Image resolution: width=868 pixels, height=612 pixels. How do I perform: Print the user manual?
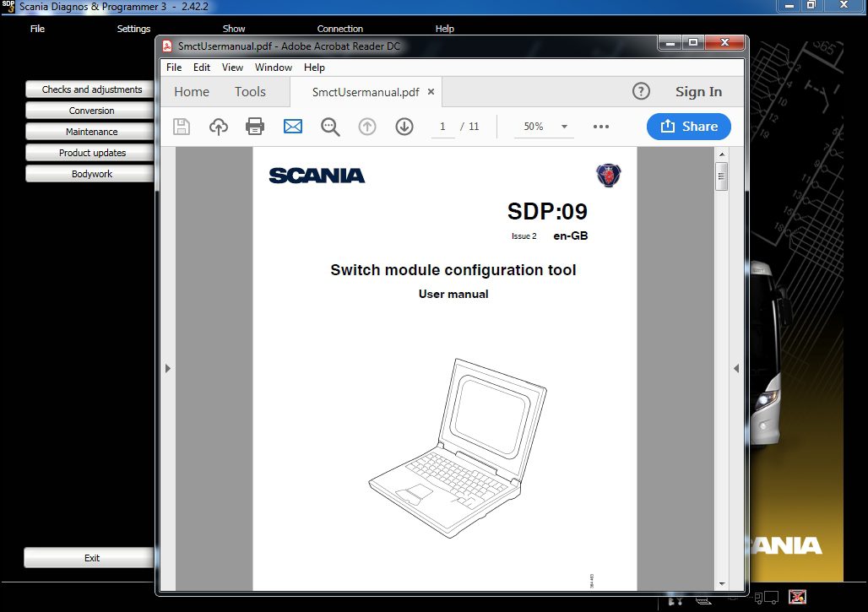(254, 126)
